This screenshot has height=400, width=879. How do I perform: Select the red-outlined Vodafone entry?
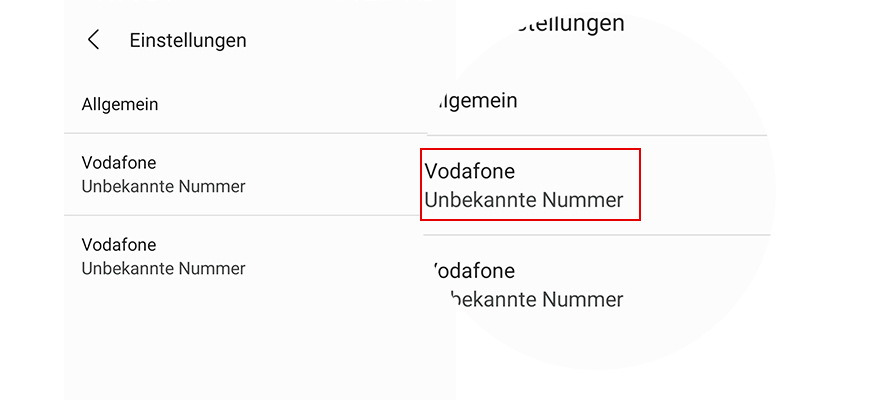pos(529,184)
